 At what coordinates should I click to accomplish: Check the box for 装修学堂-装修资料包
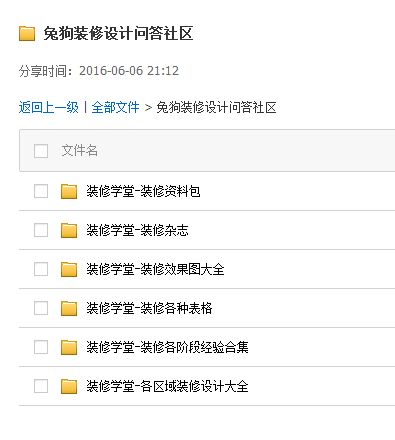tap(41, 191)
